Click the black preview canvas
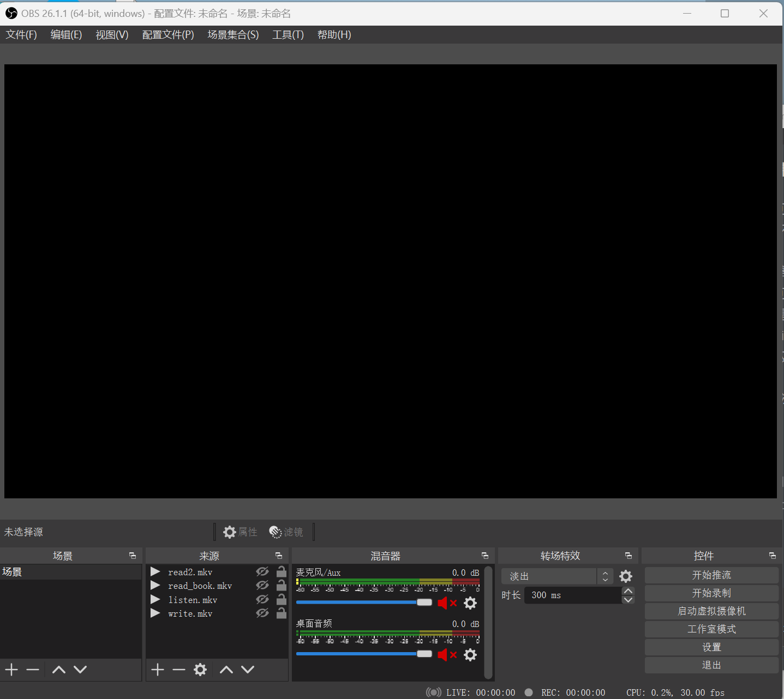This screenshot has height=699, width=784. pos(391,281)
